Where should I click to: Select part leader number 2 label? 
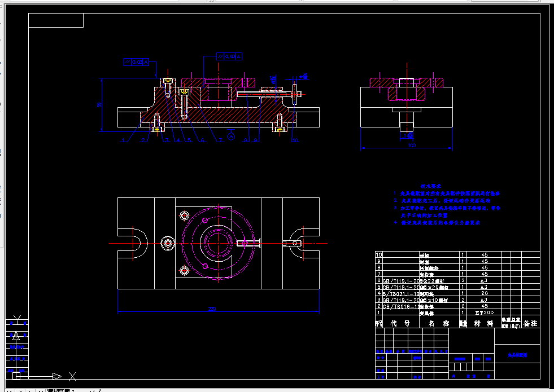tap(143, 140)
